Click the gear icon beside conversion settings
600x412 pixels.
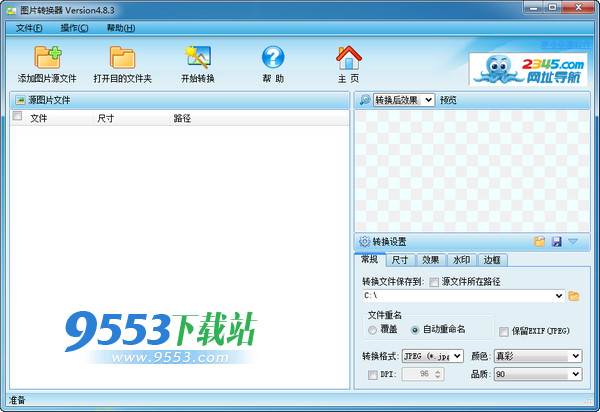click(x=364, y=242)
